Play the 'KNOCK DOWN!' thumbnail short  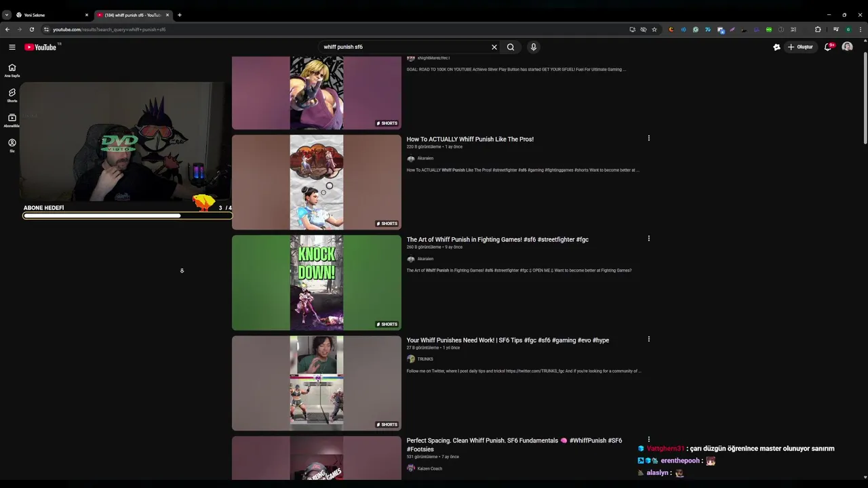click(x=317, y=283)
